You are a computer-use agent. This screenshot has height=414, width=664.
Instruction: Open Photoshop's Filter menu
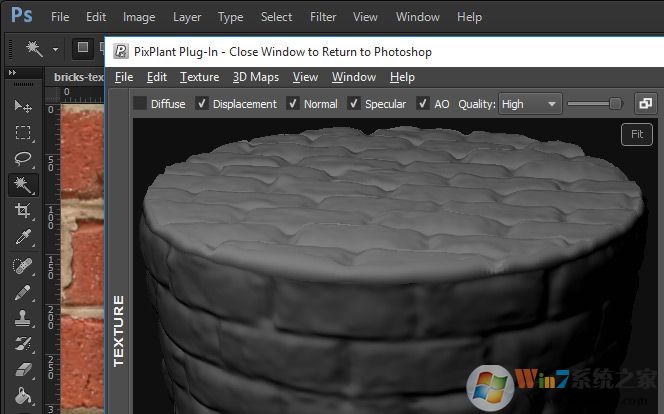pos(323,17)
